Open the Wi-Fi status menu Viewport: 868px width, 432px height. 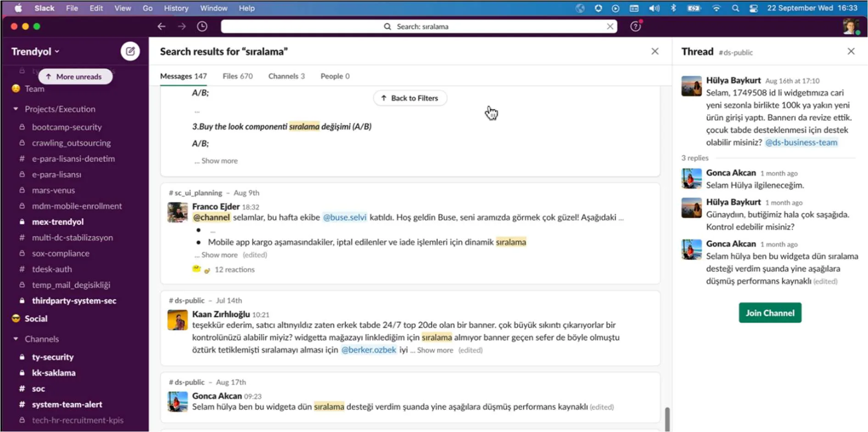tap(716, 8)
